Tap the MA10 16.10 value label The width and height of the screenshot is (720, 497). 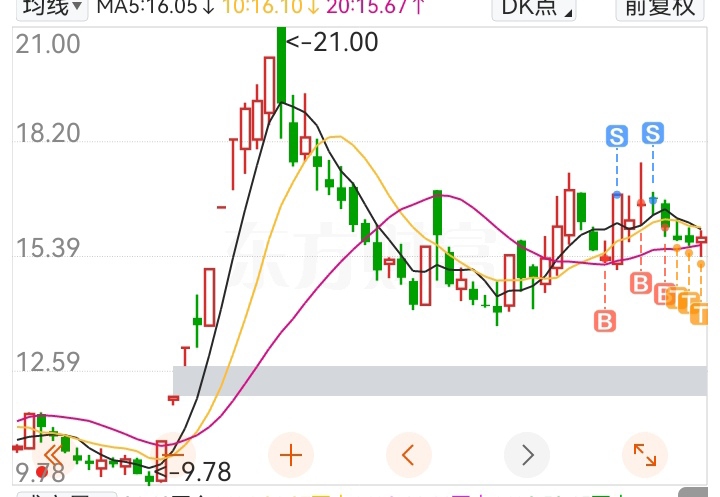click(271, 7)
